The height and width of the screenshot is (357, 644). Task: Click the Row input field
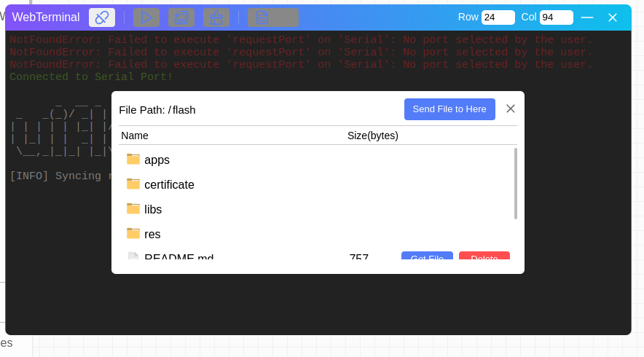point(498,17)
